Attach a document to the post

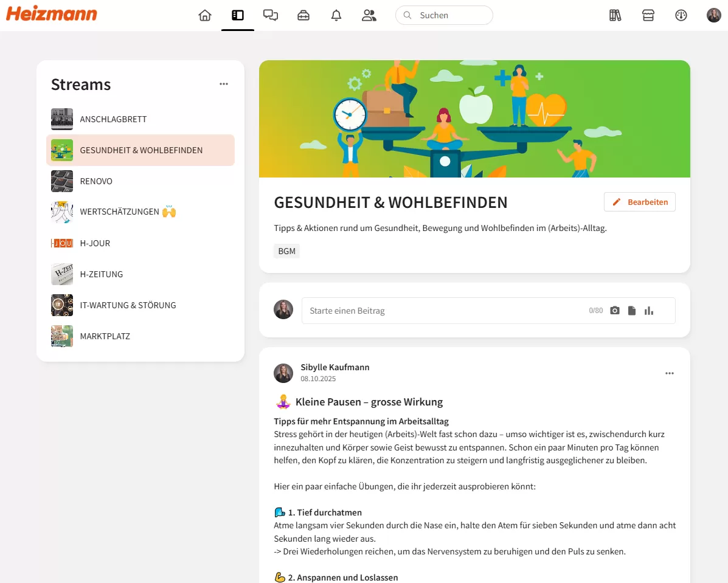(632, 311)
